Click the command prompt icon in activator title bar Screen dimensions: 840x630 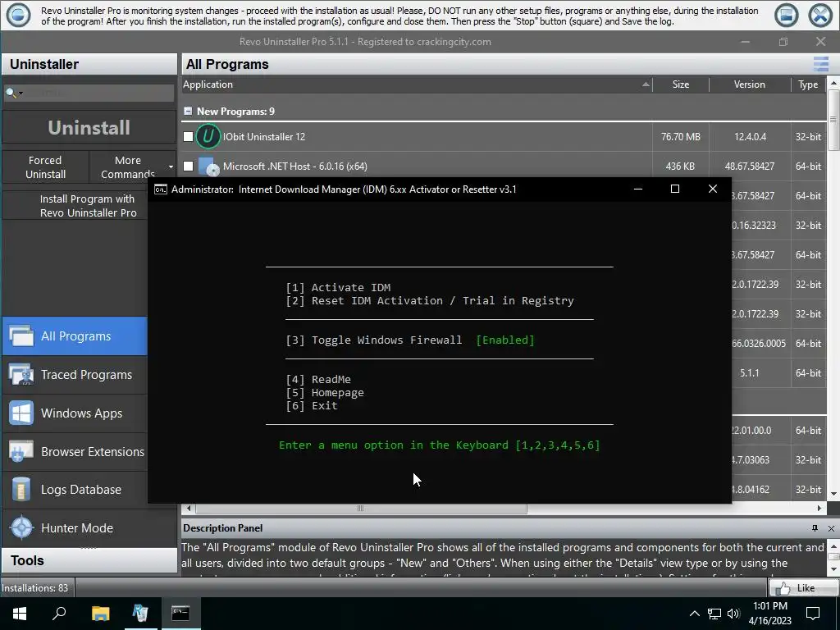coord(160,189)
